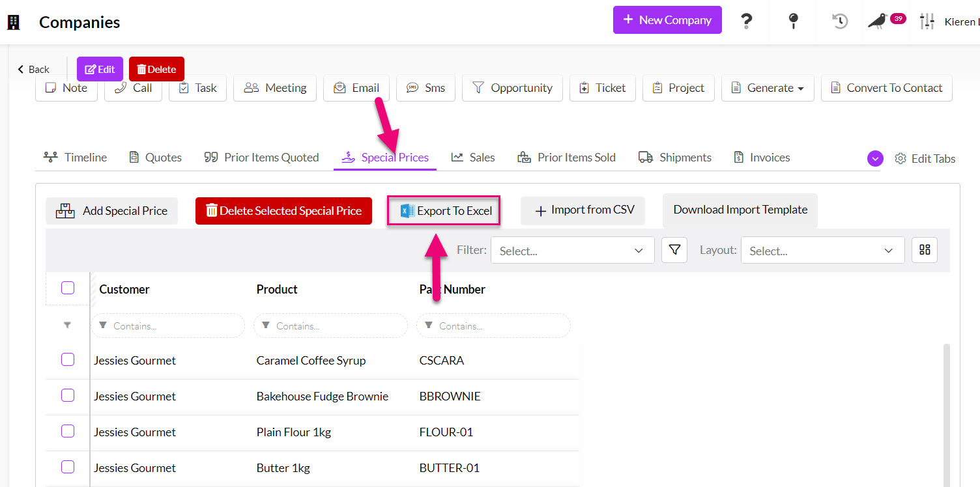
Task: Click the Product column Contains filter field
Action: click(x=330, y=326)
